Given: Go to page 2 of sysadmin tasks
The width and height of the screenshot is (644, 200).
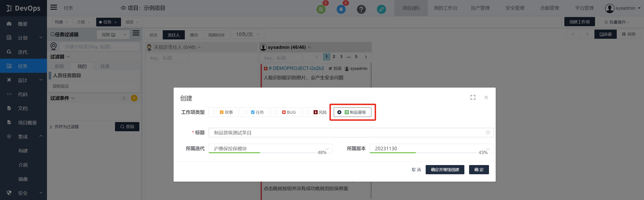Looking at the screenshot, I should (x=334, y=57).
